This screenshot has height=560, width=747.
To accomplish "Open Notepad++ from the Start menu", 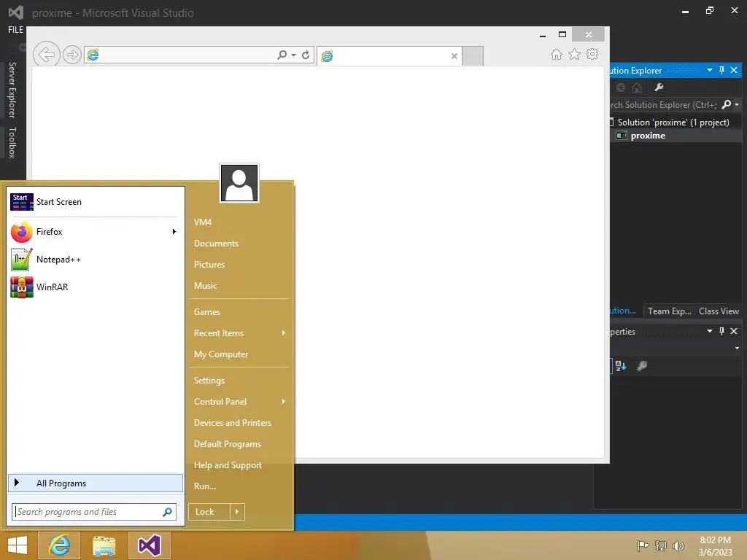I will 96,260.
